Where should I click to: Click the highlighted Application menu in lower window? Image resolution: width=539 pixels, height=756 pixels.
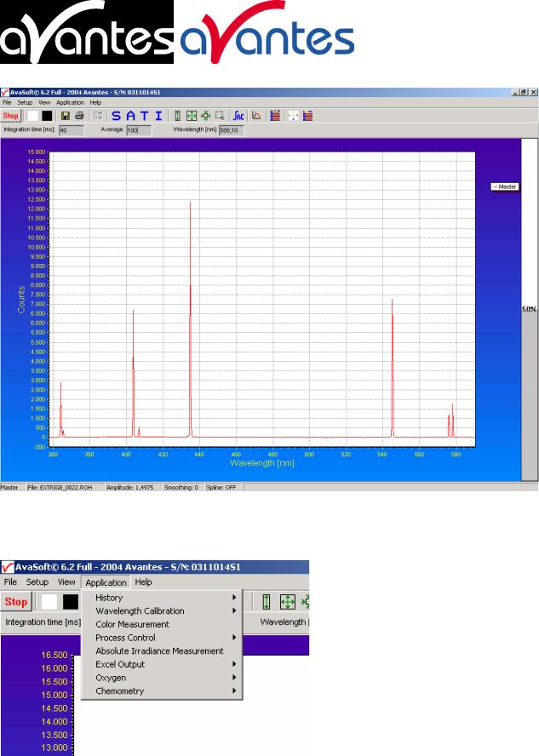tap(106, 582)
